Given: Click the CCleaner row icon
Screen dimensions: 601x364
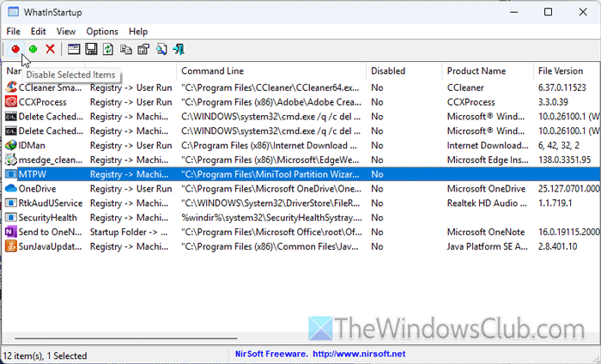Looking at the screenshot, I should (x=11, y=88).
